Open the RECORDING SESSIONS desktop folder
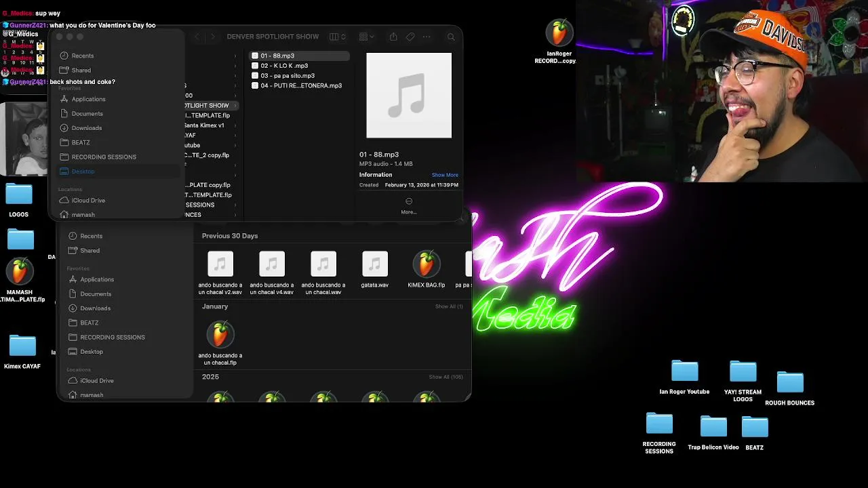Image resolution: width=868 pixels, height=488 pixels. click(659, 433)
